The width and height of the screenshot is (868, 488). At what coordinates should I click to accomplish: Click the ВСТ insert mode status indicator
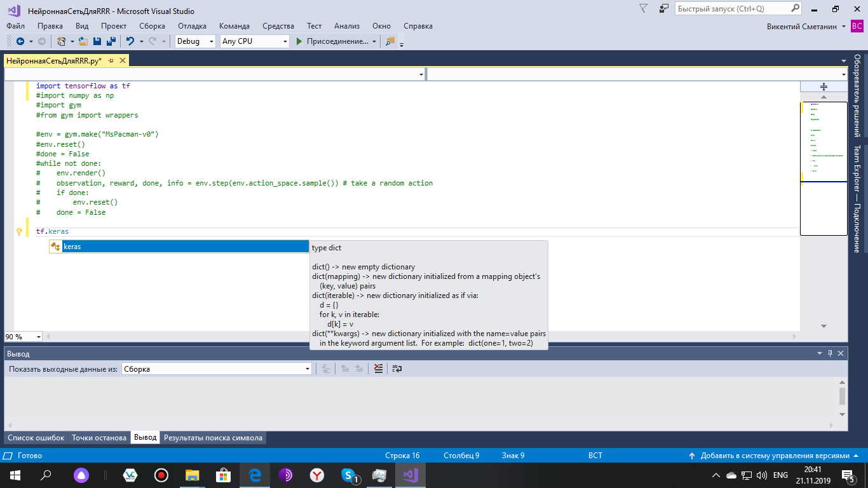(595, 456)
